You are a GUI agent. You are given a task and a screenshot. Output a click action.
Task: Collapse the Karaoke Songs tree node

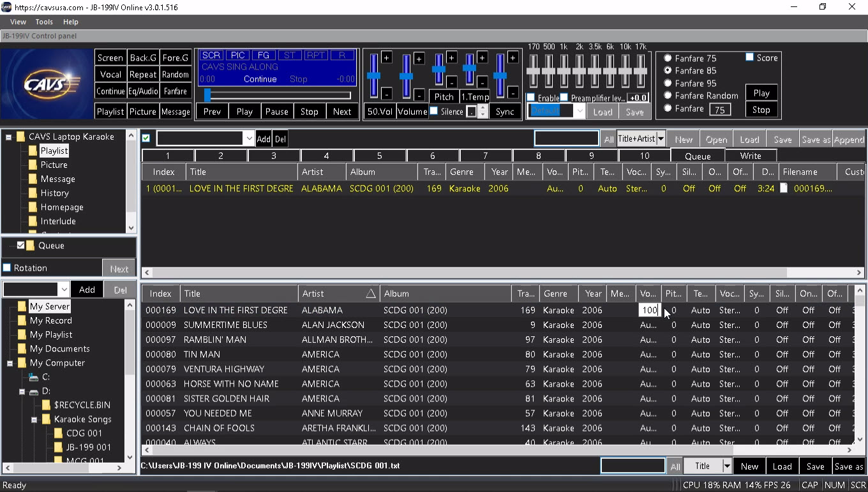pyautogui.click(x=34, y=419)
